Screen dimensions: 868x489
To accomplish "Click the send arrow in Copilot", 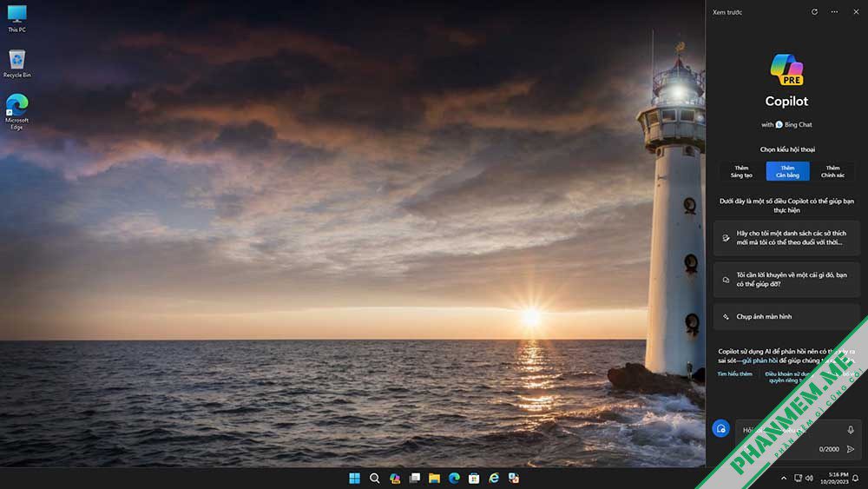I will (851, 449).
